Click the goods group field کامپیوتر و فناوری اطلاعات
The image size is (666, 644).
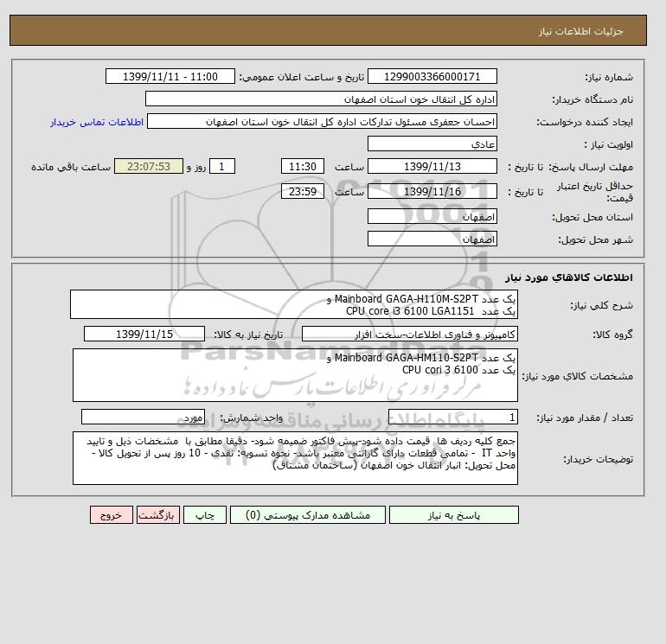click(409, 334)
